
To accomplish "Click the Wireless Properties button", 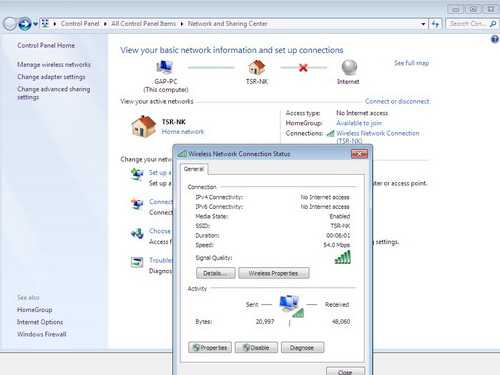I will pyautogui.click(x=273, y=273).
